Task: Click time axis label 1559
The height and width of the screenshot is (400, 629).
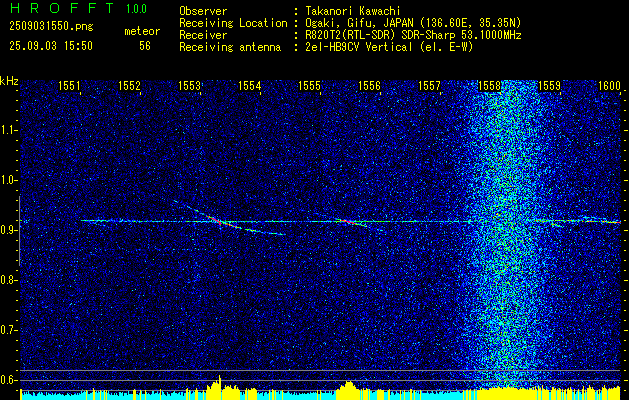Action: pos(549,85)
